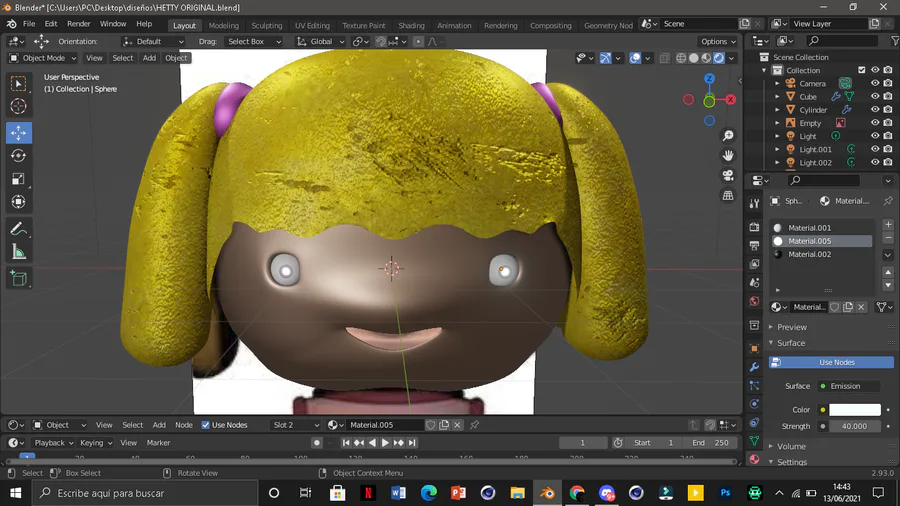Select the Measure tool
This screenshot has width=900, height=506.
[x=18, y=252]
